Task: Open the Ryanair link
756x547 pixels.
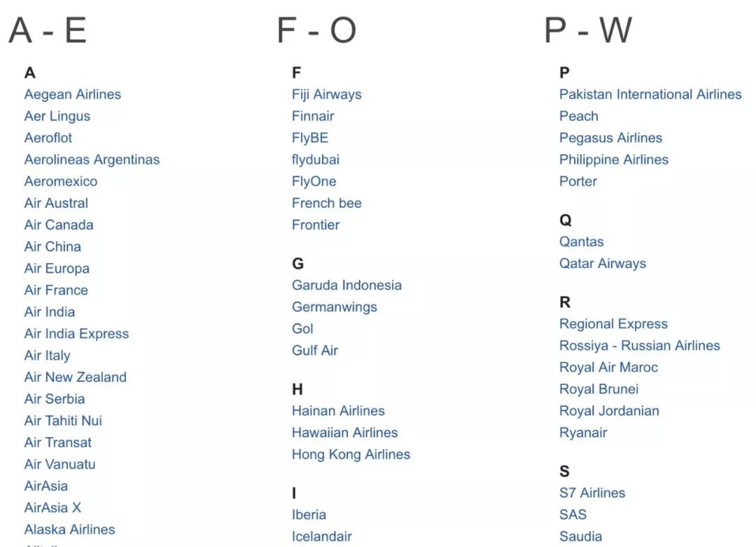Action: click(583, 433)
